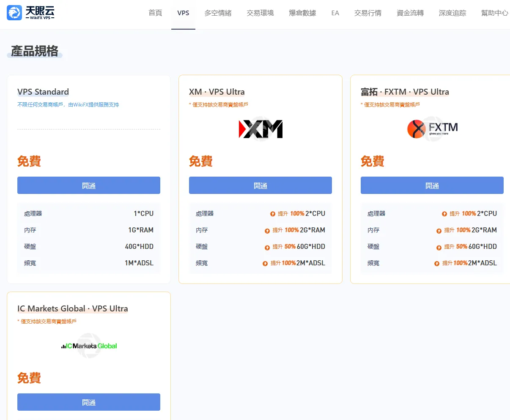This screenshot has height=420, width=510.
Task: Click 1G*RAM value in VPS Standard
Action: click(141, 230)
